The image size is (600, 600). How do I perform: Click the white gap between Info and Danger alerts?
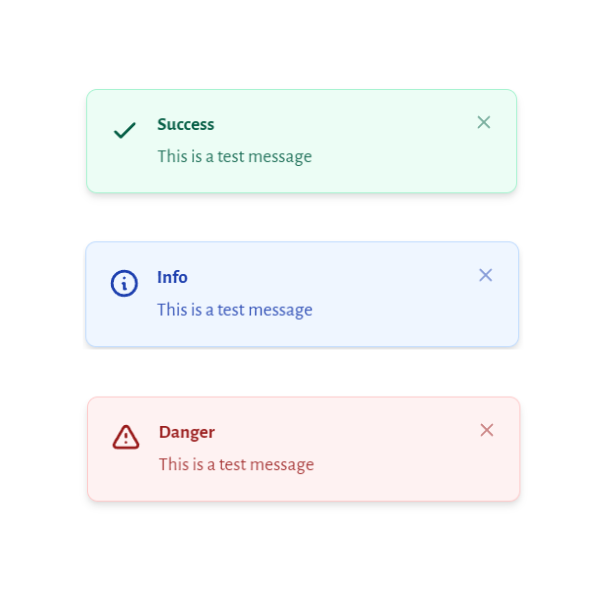[x=300, y=372]
